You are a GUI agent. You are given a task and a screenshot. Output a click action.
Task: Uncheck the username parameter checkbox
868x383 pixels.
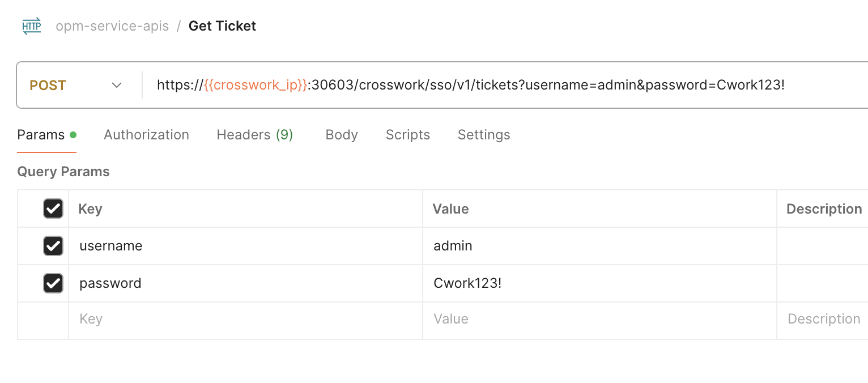click(x=53, y=246)
